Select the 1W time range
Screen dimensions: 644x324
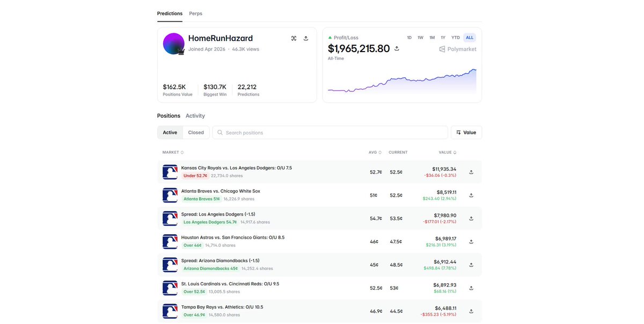(421, 38)
